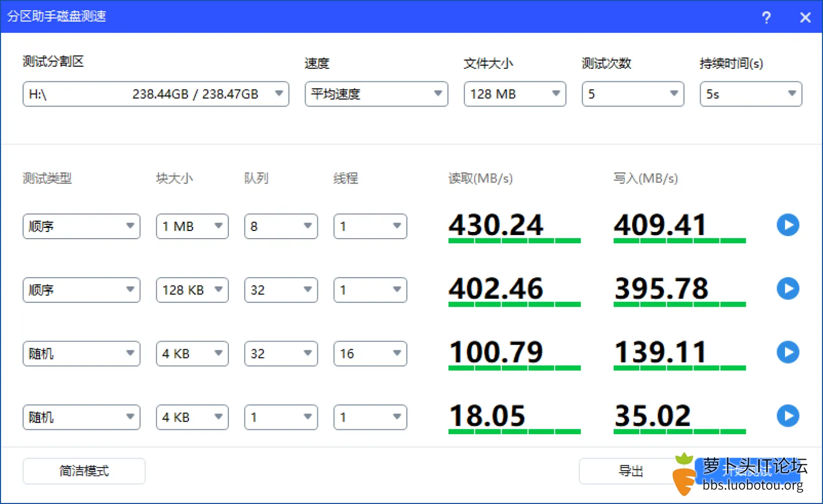Change 4 KB block size in 16-thread row

point(192,354)
